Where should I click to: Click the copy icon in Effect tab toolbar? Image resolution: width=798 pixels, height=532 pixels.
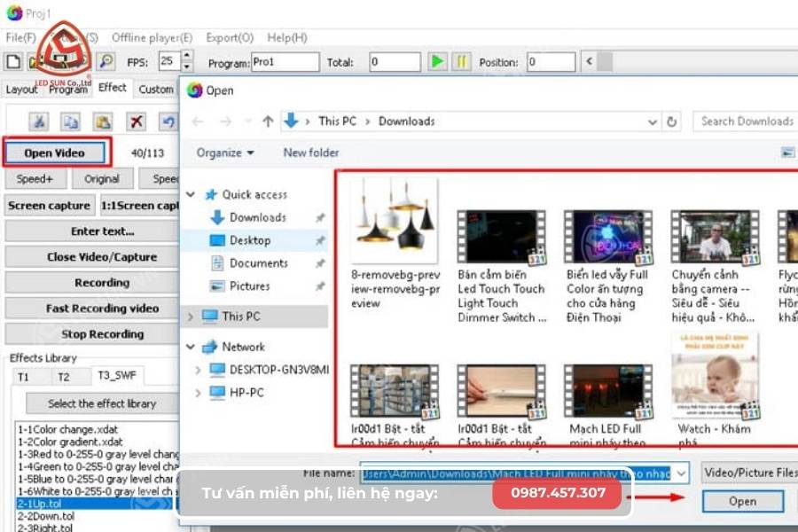(x=71, y=121)
